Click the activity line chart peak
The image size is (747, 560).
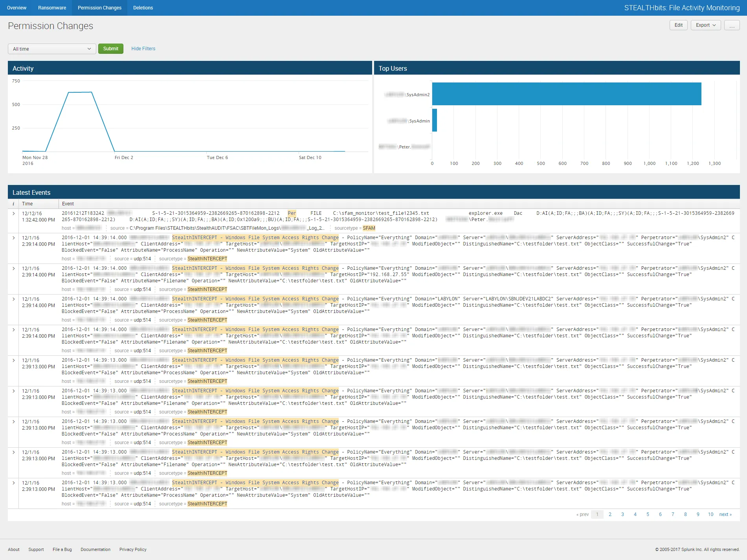[x=80, y=92]
